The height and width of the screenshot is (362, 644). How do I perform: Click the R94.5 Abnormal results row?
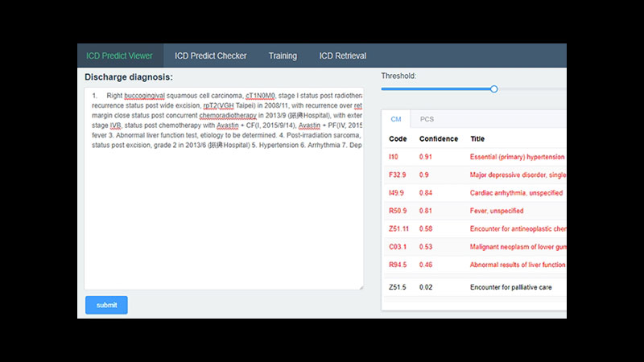pos(475,265)
